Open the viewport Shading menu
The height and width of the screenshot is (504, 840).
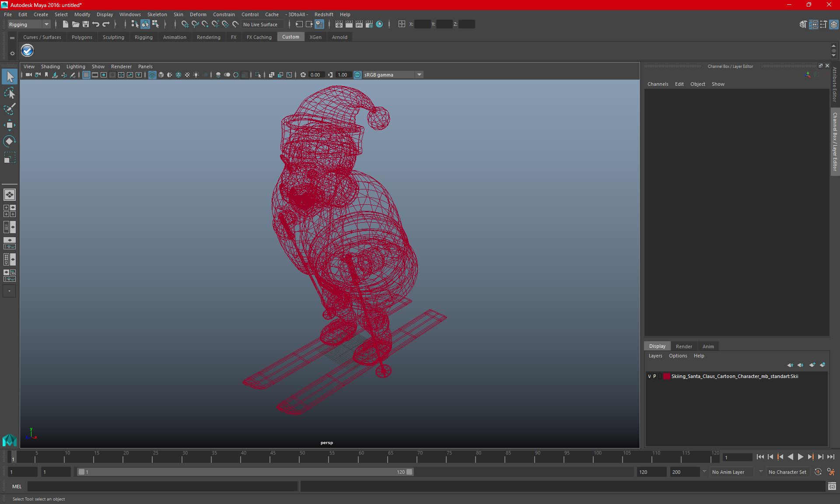[50, 66]
